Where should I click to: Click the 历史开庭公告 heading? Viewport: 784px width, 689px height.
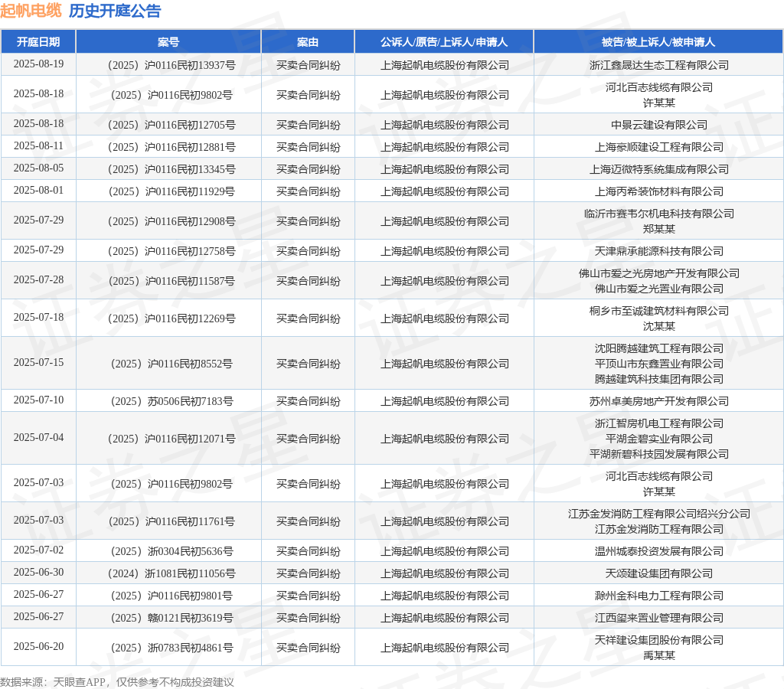[x=115, y=11]
